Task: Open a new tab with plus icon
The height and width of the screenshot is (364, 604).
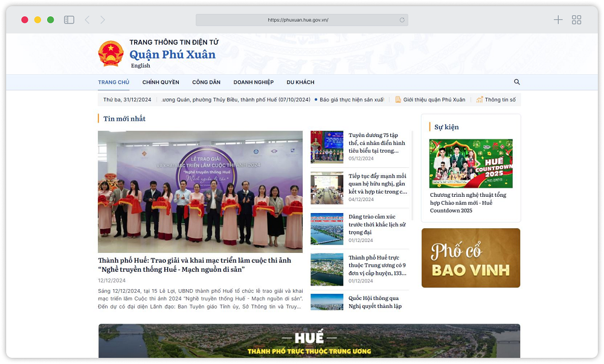Action: [558, 20]
